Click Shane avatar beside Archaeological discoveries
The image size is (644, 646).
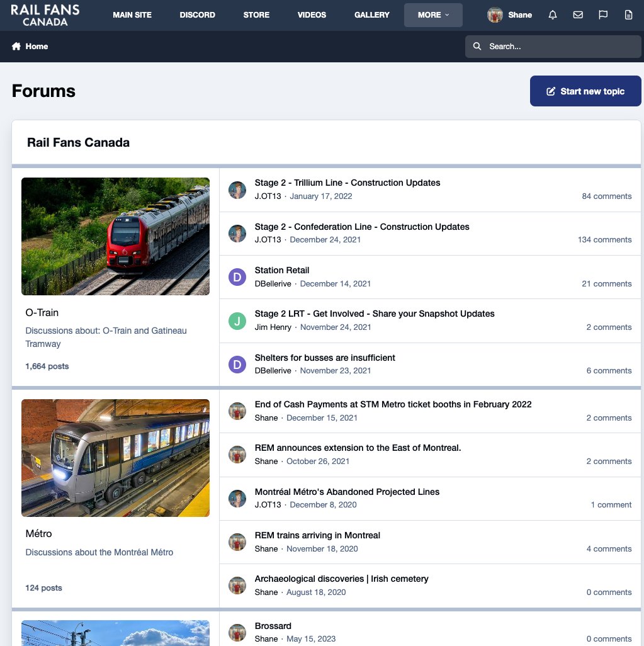[237, 586]
